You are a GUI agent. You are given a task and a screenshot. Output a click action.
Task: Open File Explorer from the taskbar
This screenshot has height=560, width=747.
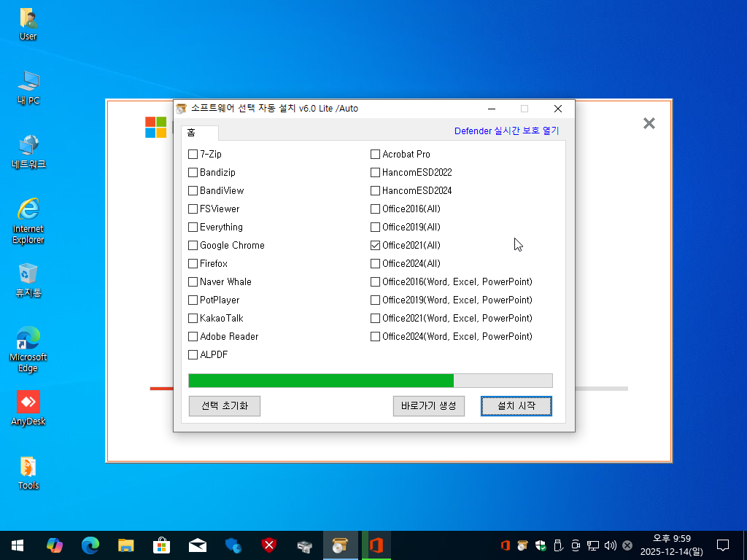pos(125,545)
